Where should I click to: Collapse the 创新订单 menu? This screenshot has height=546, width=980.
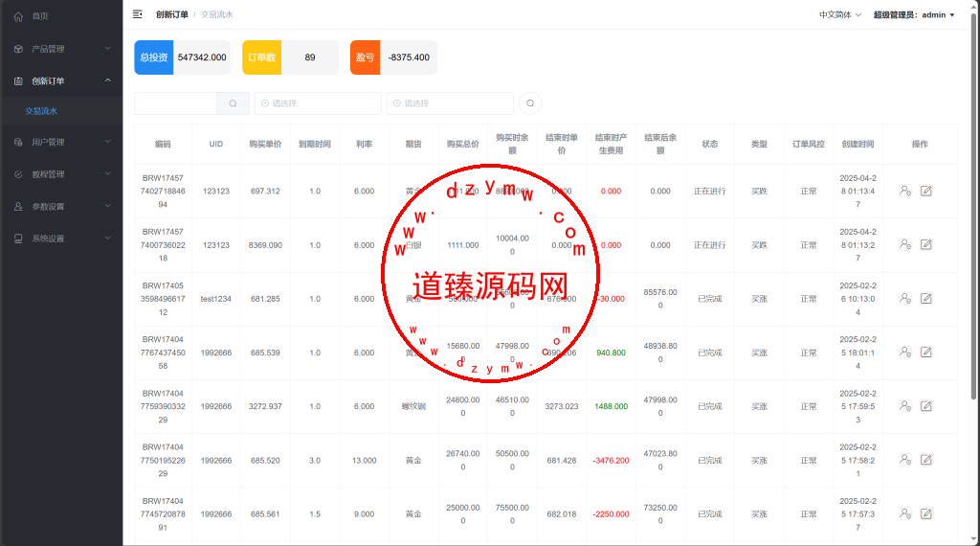[61, 80]
